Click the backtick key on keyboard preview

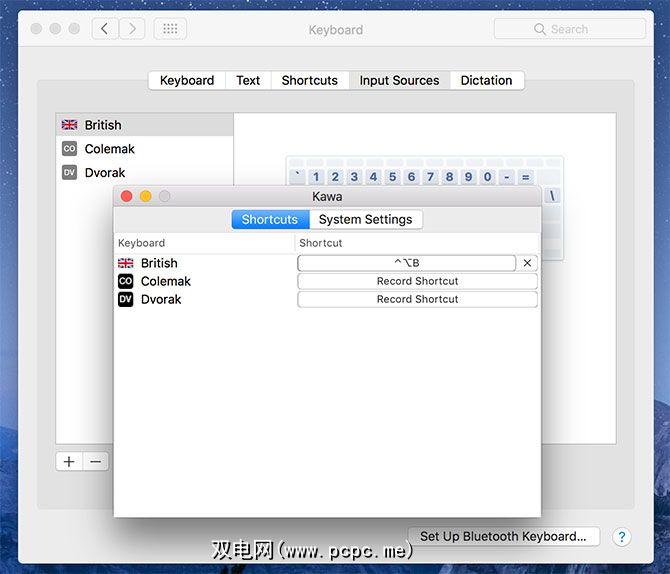tap(297, 177)
